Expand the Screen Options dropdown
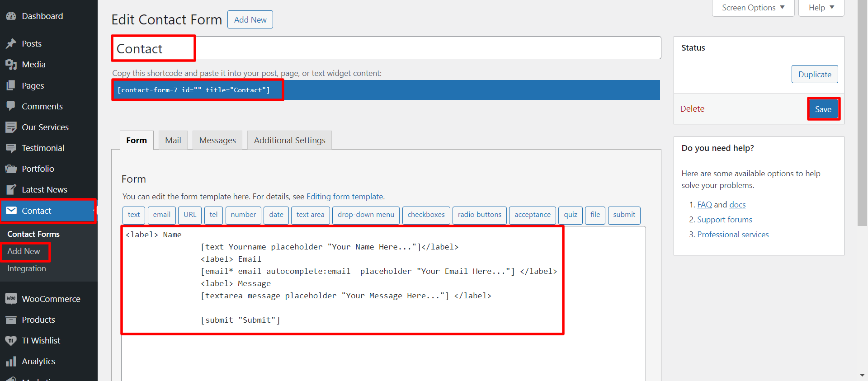Image resolution: width=868 pixels, height=381 pixels. coord(753,8)
